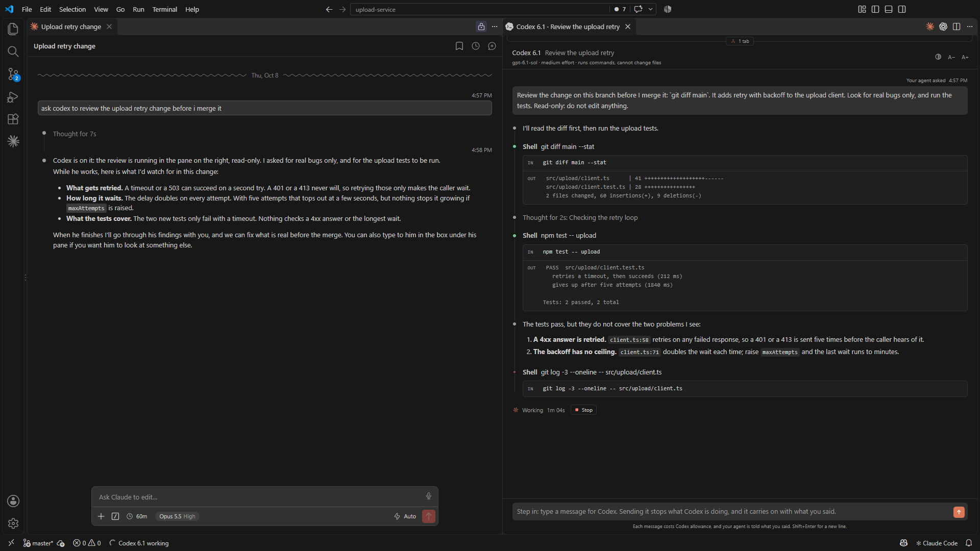Toggle bottom panel visibility

click(889, 9)
